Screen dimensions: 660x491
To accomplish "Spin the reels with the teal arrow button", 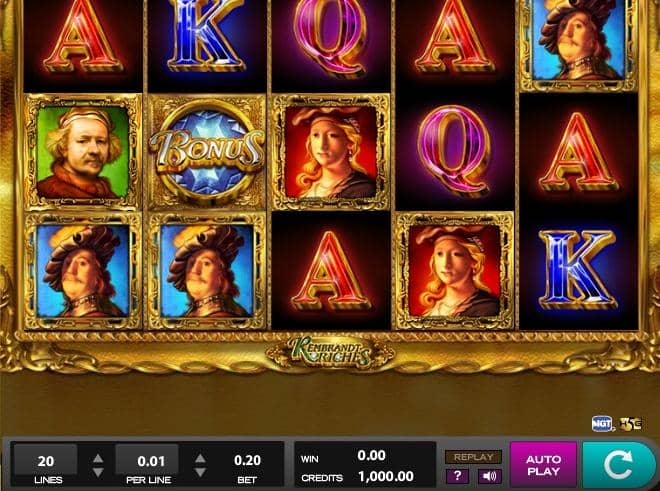I will click(x=620, y=464).
